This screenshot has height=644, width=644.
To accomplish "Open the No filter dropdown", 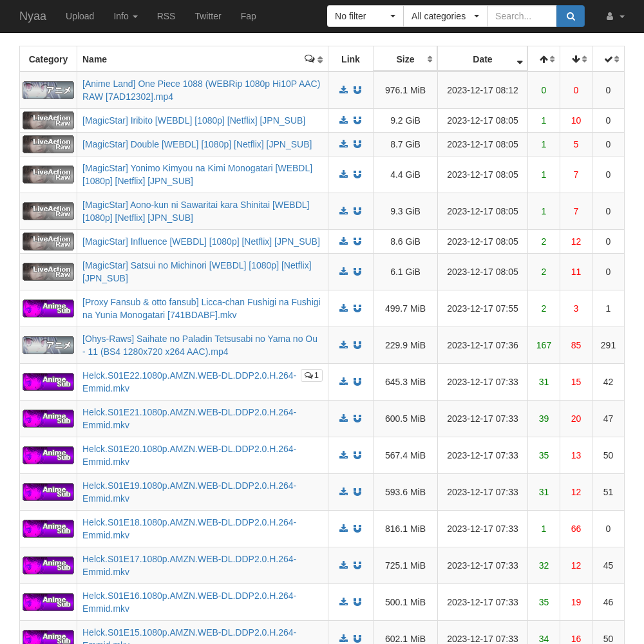I will (365, 16).
